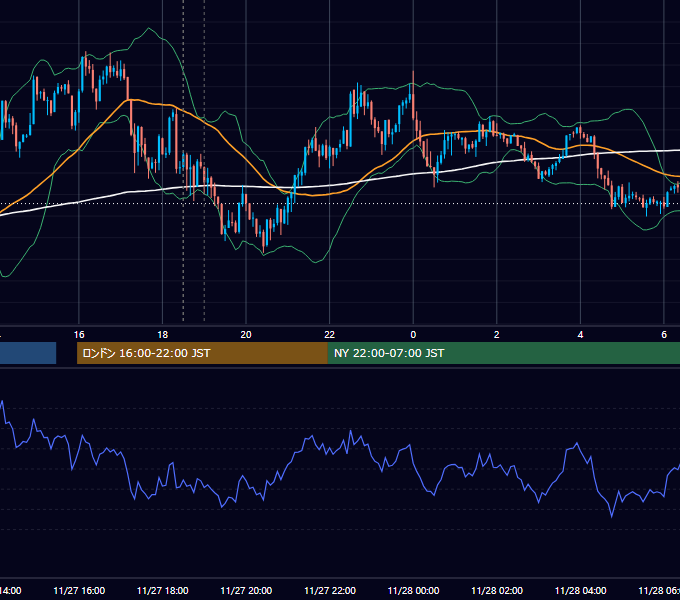680x600 pixels.
Task: Click the ロンドン 16:00-22:00 JST session bar
Action: (x=202, y=353)
